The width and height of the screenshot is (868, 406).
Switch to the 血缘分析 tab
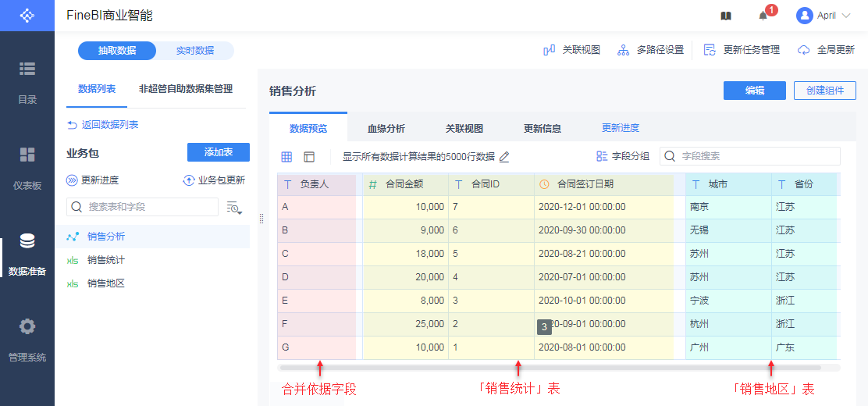tap(386, 129)
